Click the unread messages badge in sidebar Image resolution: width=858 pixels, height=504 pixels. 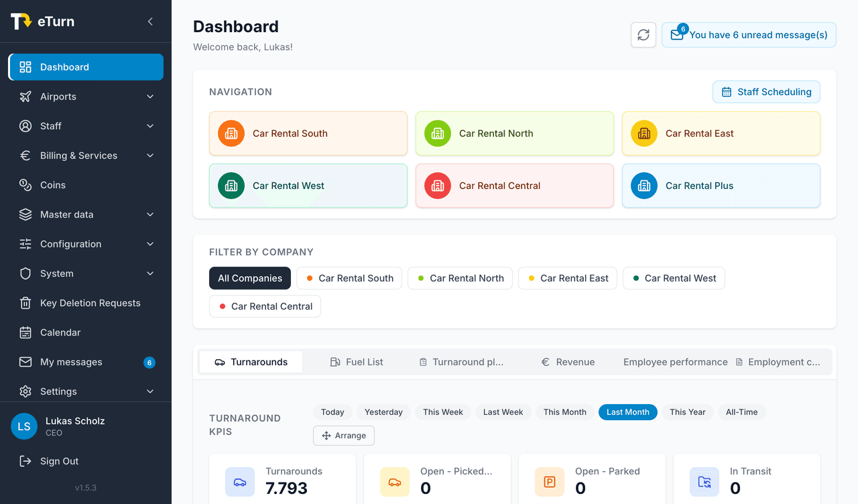[x=149, y=363]
